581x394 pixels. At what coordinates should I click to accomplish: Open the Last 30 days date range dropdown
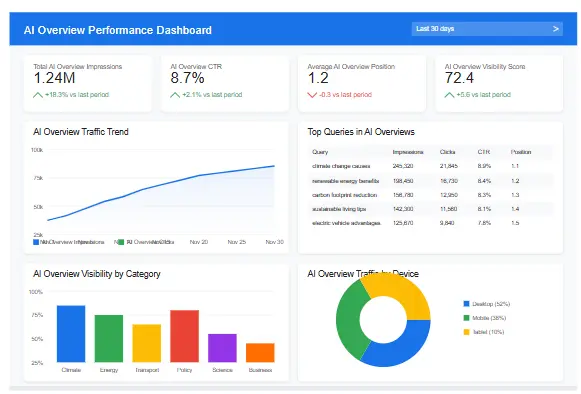tap(487, 29)
